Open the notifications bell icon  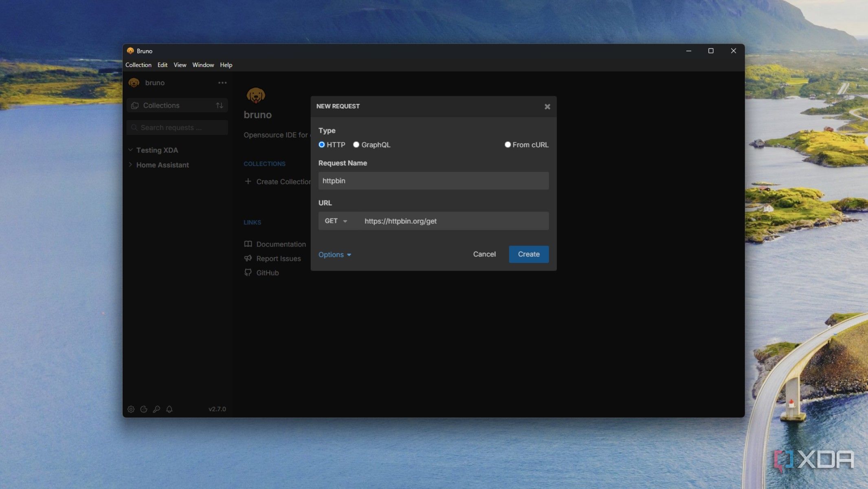click(x=169, y=409)
